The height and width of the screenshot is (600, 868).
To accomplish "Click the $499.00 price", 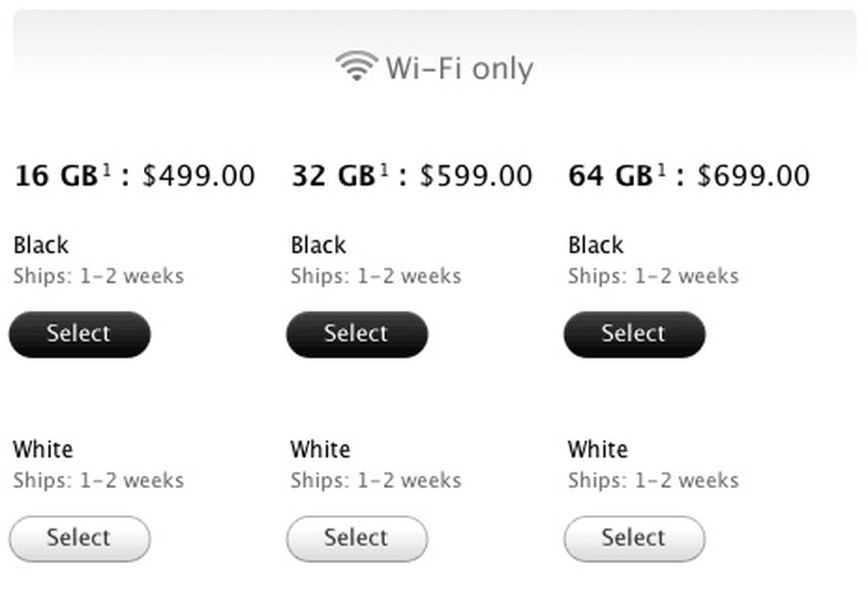I will tap(199, 176).
